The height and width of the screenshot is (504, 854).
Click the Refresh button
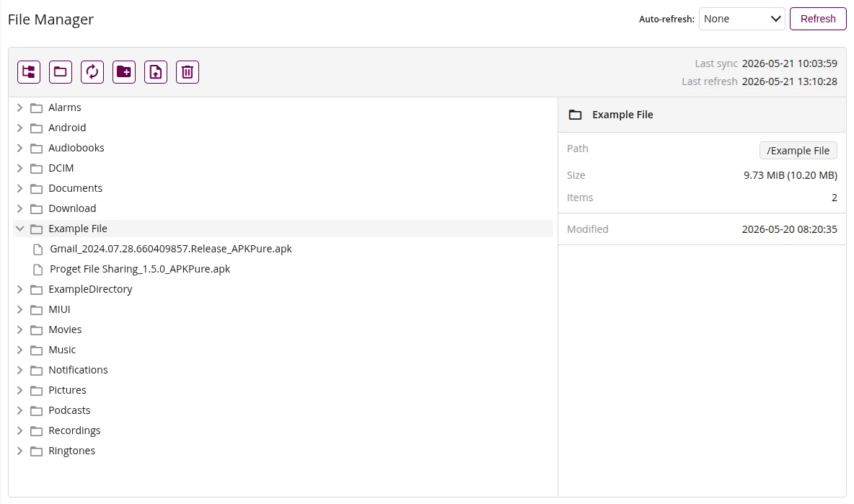(817, 19)
